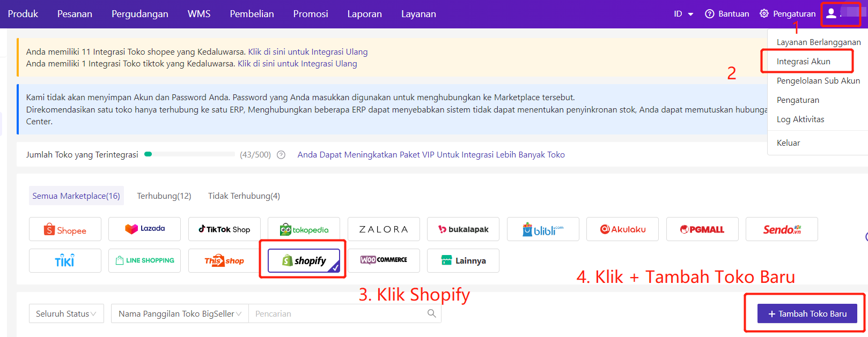Viewport: 868px width, 337px height.
Task: Select the Bukalapak marketplace logo
Action: coord(463,229)
